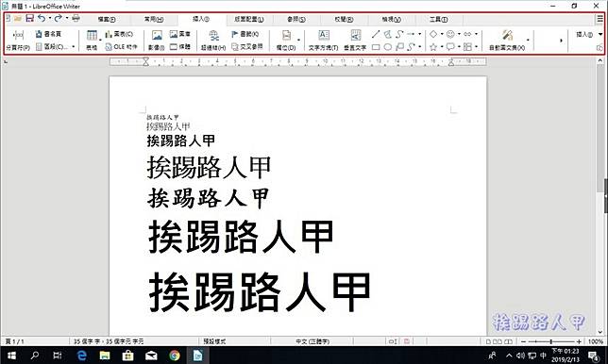Open the stars dropdown arrow

pos(442,47)
